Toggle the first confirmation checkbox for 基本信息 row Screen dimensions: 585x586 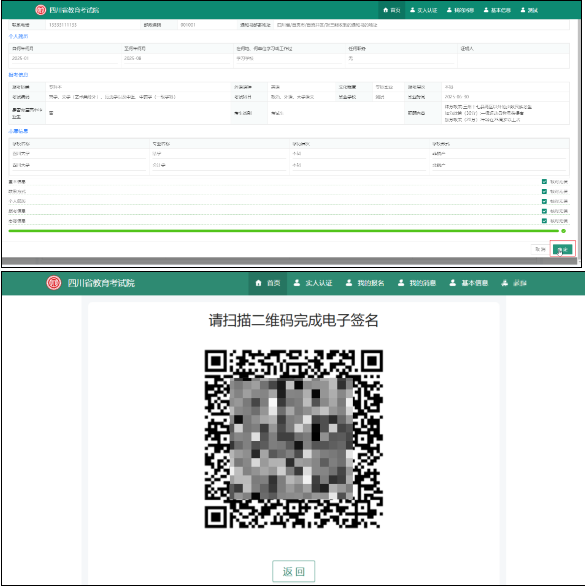tap(544, 182)
